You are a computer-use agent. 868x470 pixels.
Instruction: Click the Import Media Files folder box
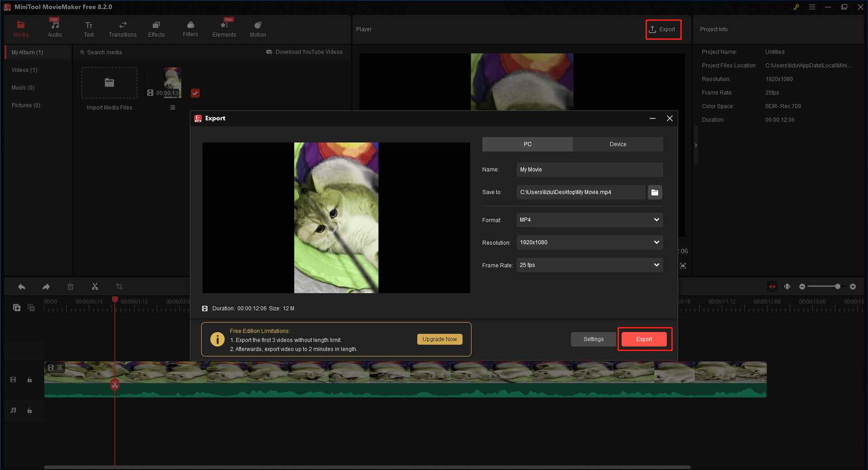tap(109, 83)
